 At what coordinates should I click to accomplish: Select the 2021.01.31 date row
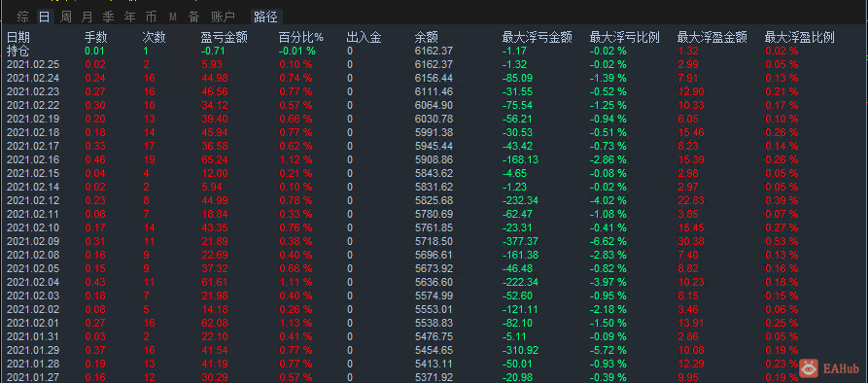point(32,336)
